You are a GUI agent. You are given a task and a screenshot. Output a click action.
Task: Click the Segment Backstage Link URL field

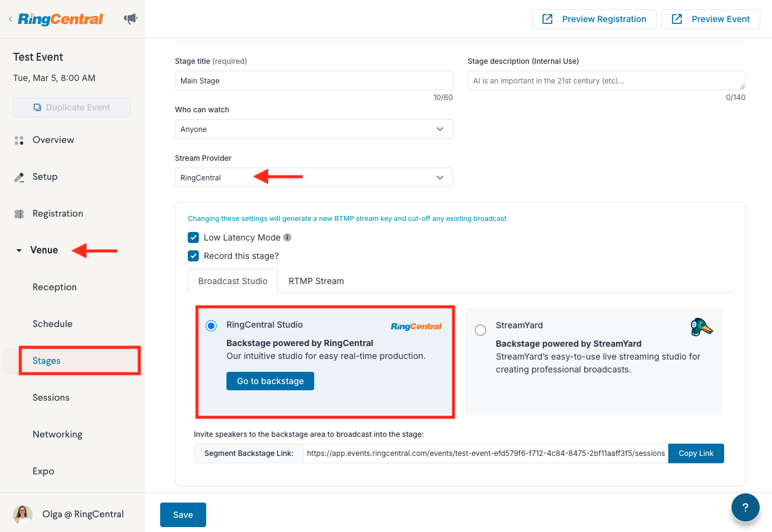[485, 453]
